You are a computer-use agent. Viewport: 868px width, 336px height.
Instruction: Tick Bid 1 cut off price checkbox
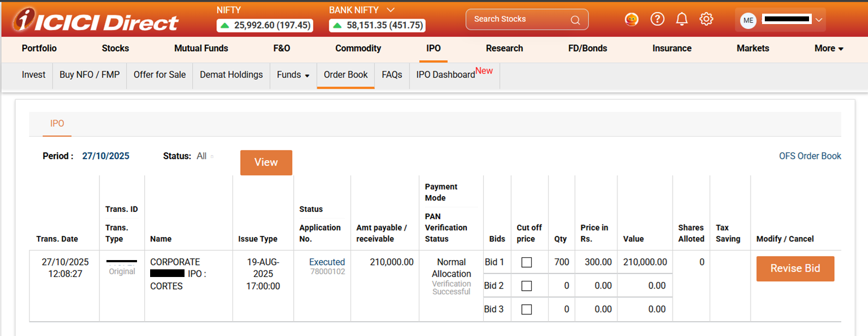(526, 262)
